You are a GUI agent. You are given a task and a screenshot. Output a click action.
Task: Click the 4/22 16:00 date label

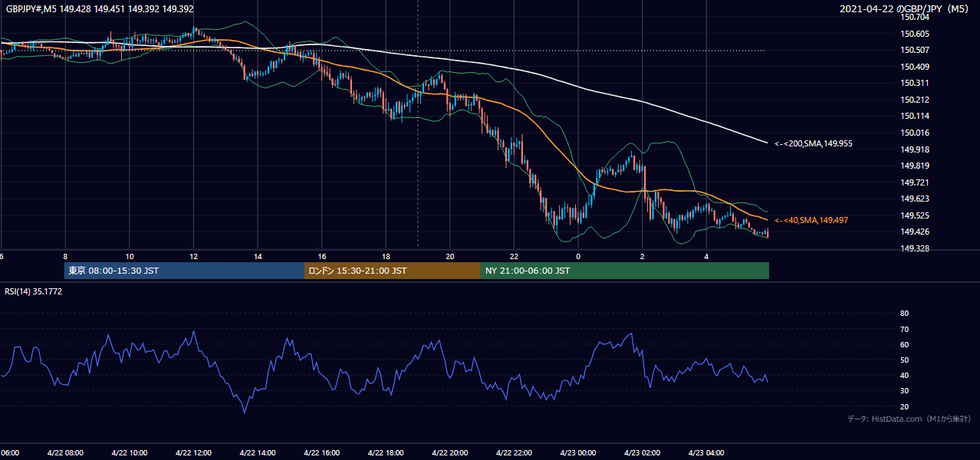point(321,452)
